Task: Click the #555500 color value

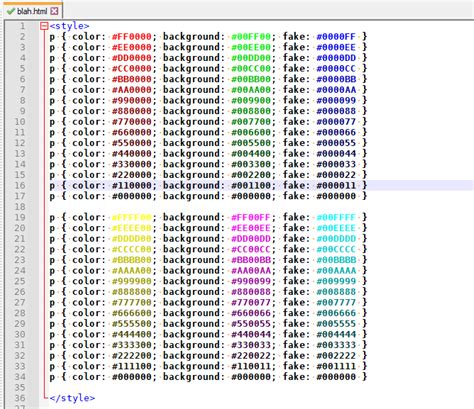Action: [132, 324]
